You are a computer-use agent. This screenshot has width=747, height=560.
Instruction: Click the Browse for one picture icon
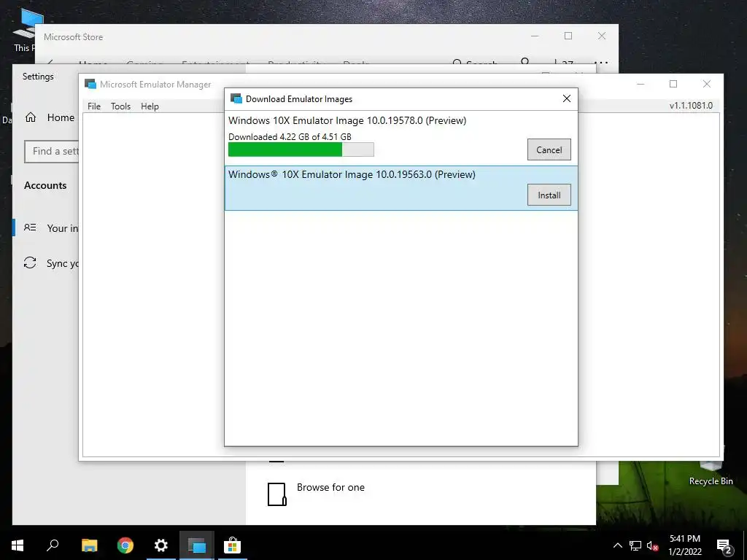click(x=276, y=494)
